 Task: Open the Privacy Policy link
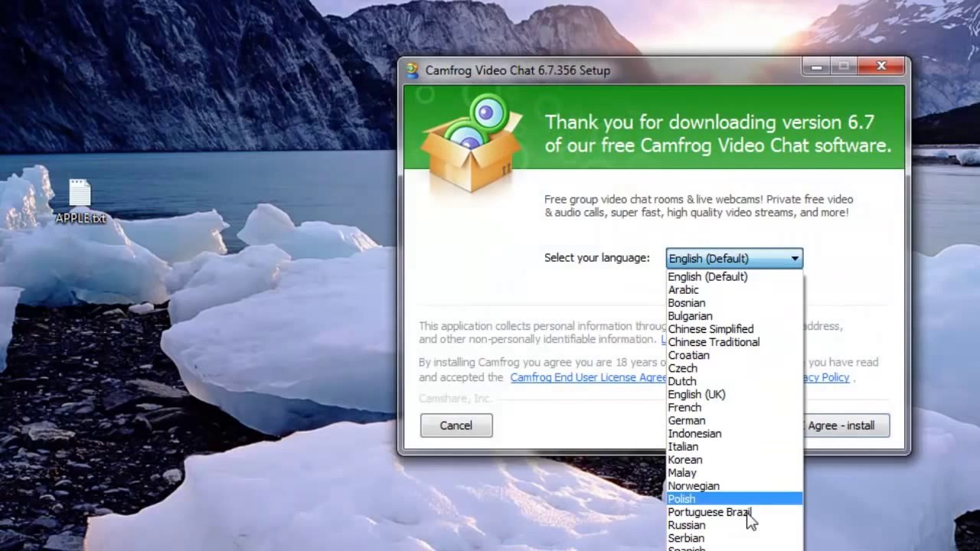826,377
